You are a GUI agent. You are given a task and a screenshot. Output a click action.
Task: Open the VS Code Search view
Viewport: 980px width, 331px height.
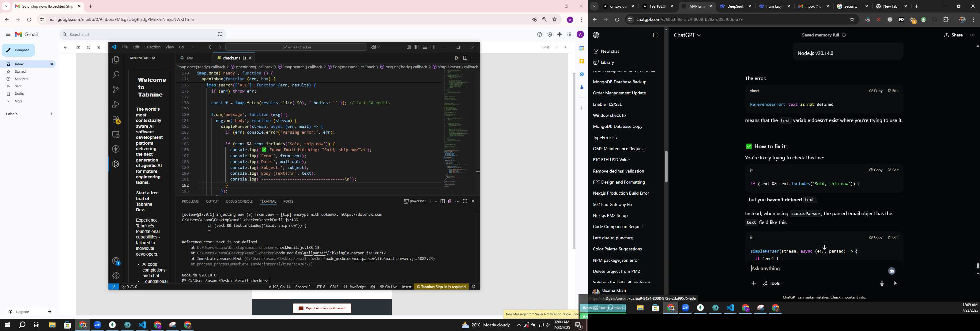(116, 75)
